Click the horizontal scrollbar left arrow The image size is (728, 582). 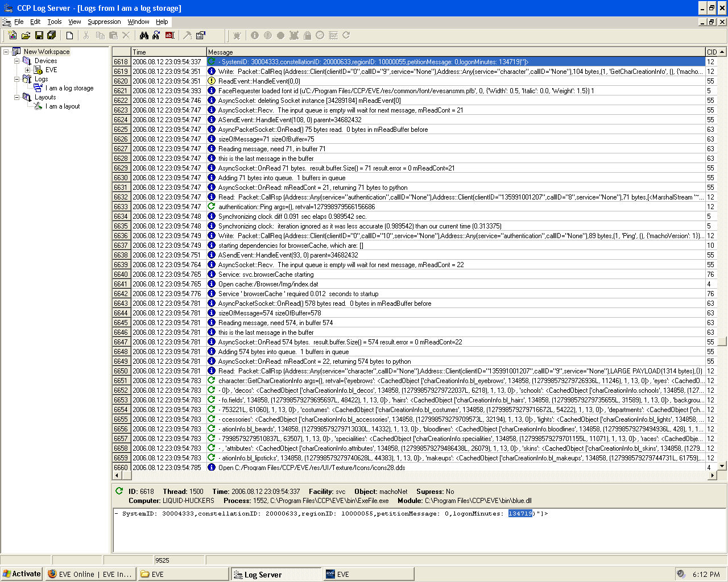pos(118,476)
